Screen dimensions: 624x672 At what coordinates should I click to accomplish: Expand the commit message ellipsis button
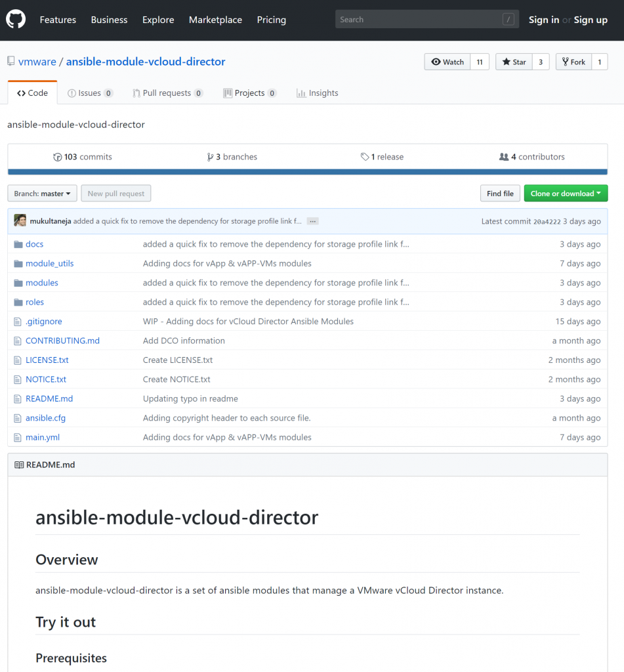[x=312, y=221]
